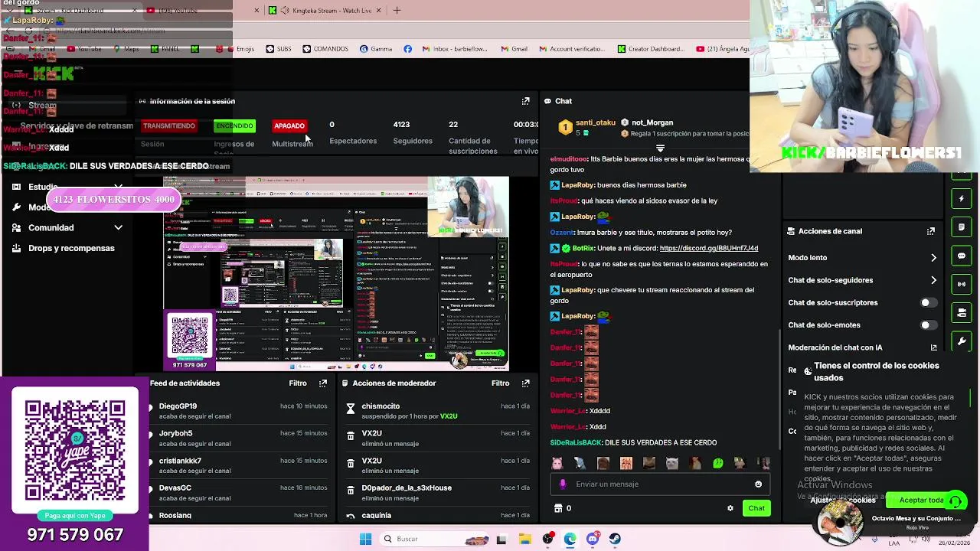
Task: Open the channel actions icon in right sidebar
Action: (962, 312)
